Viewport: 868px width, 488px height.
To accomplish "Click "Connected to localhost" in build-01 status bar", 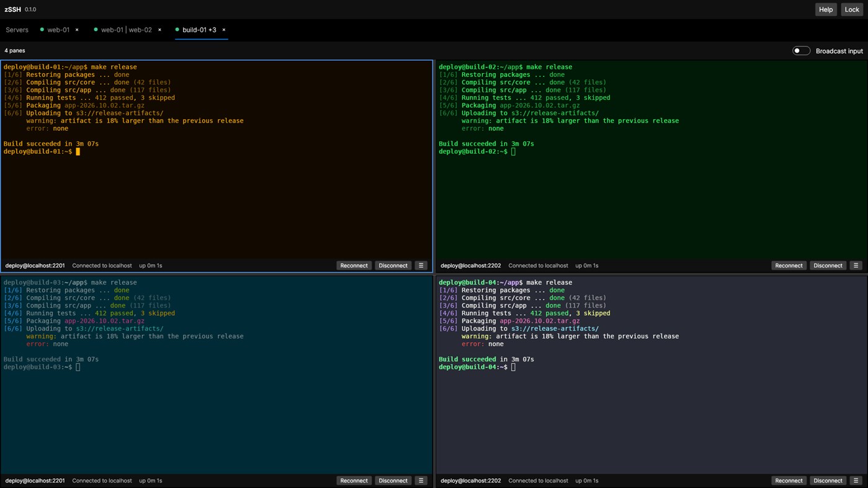I will [x=102, y=265].
